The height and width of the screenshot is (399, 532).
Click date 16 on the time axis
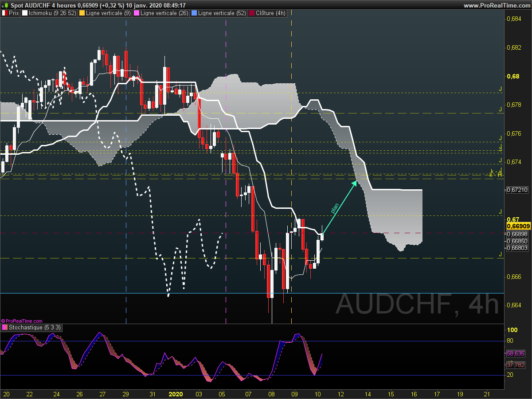coord(414,394)
